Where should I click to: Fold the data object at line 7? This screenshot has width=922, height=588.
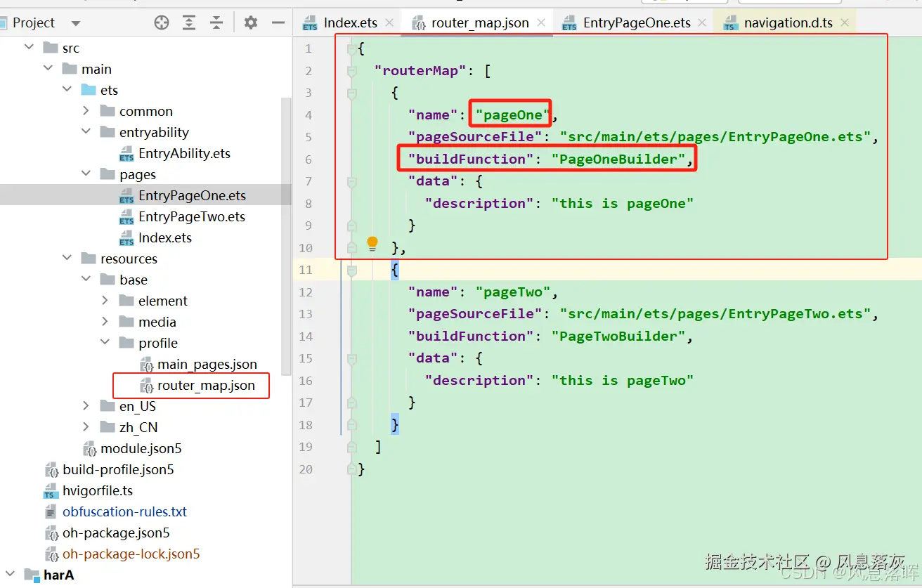point(352,181)
